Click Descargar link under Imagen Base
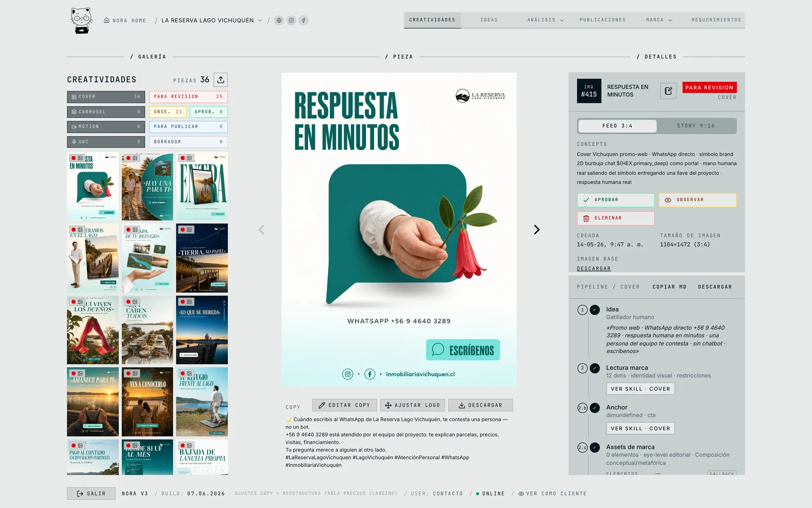Viewport: 812px width, 508px height. [594, 269]
